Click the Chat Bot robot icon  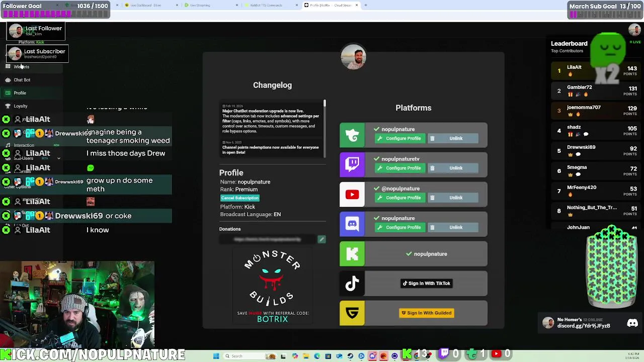pos(8,80)
